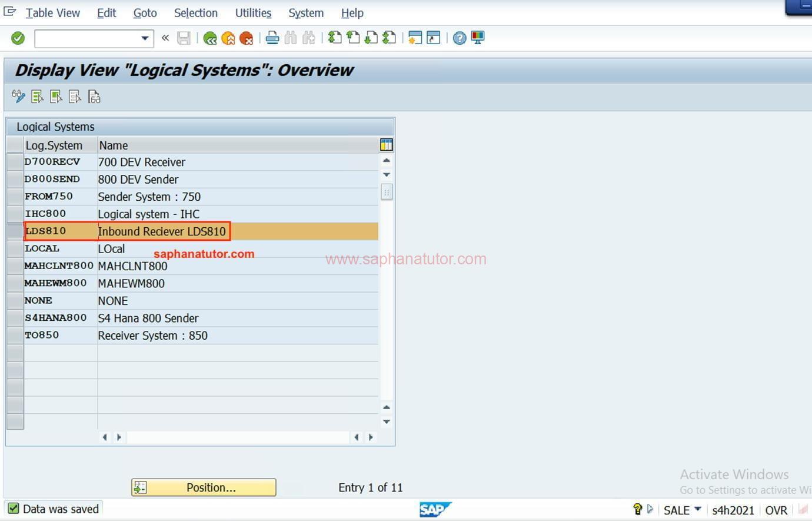Go to Next Page icon
The height and width of the screenshot is (521, 812).
point(371,38)
